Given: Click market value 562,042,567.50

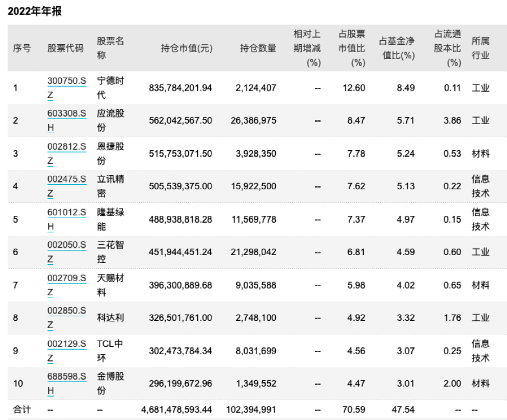Looking at the screenshot, I should click(x=181, y=121).
